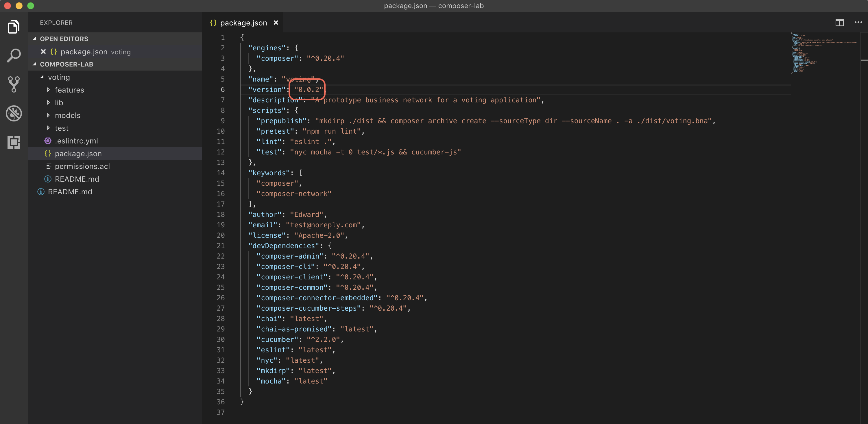Open .eslintrc.yml file in explorer
The width and height of the screenshot is (868, 424).
coord(76,141)
